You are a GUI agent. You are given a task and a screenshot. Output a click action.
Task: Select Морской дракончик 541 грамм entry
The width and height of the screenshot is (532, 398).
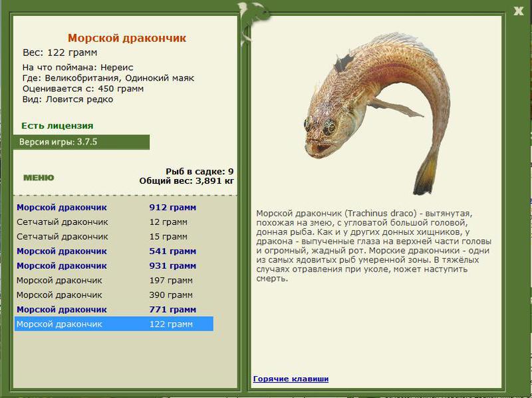pos(114,251)
